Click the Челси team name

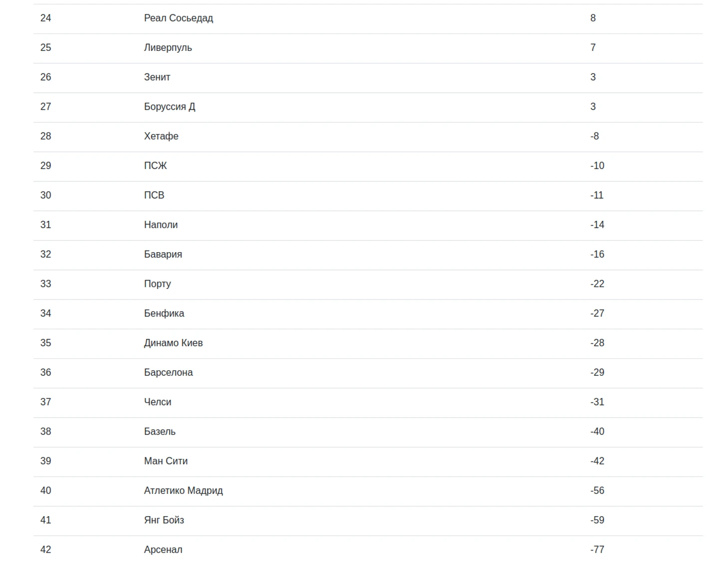click(158, 402)
